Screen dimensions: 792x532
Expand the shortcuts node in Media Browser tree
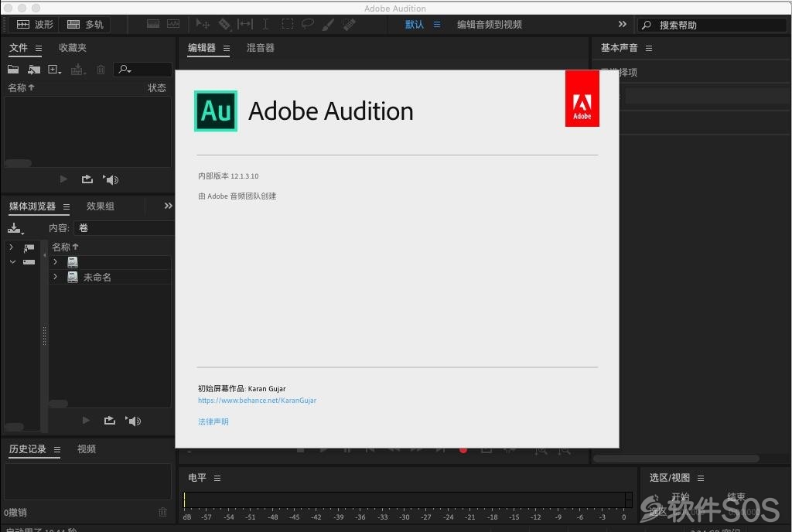click(x=11, y=247)
